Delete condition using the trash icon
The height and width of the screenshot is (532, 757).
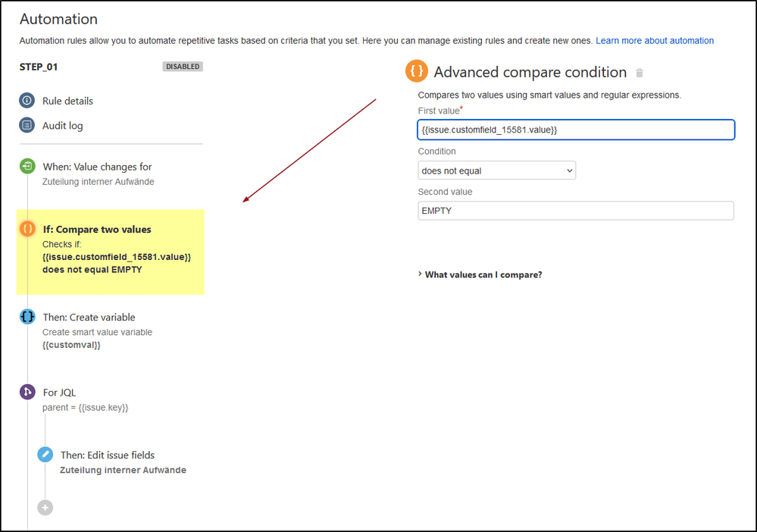[x=640, y=73]
